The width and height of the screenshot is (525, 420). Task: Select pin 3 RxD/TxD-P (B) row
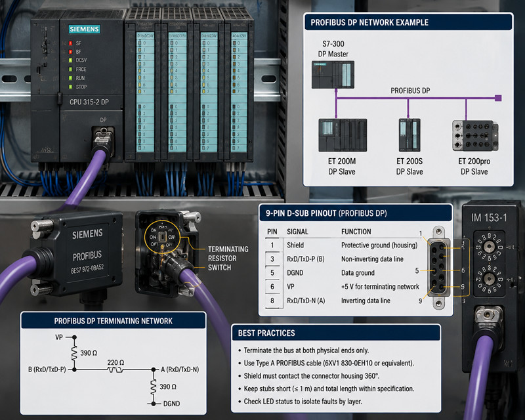(x=342, y=259)
